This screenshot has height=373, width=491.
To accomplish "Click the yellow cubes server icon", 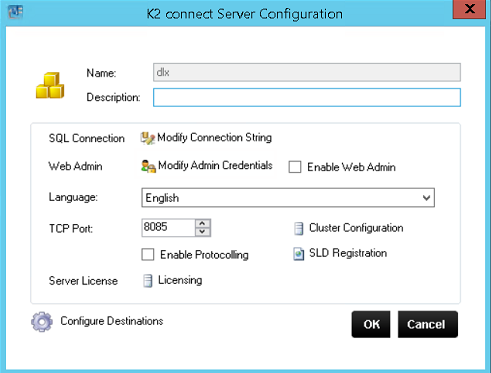I will (x=50, y=85).
